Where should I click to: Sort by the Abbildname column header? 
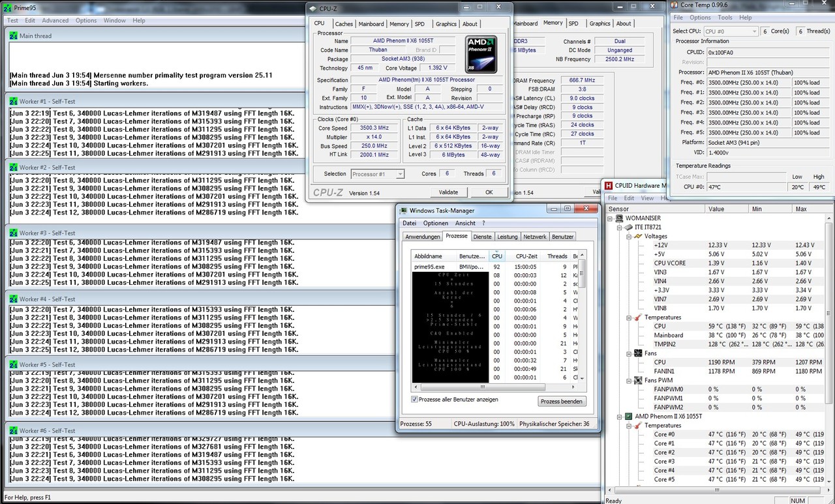(x=433, y=256)
